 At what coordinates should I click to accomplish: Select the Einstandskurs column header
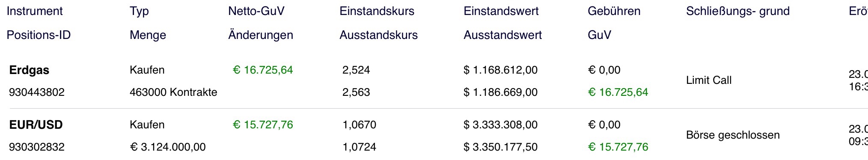click(377, 11)
